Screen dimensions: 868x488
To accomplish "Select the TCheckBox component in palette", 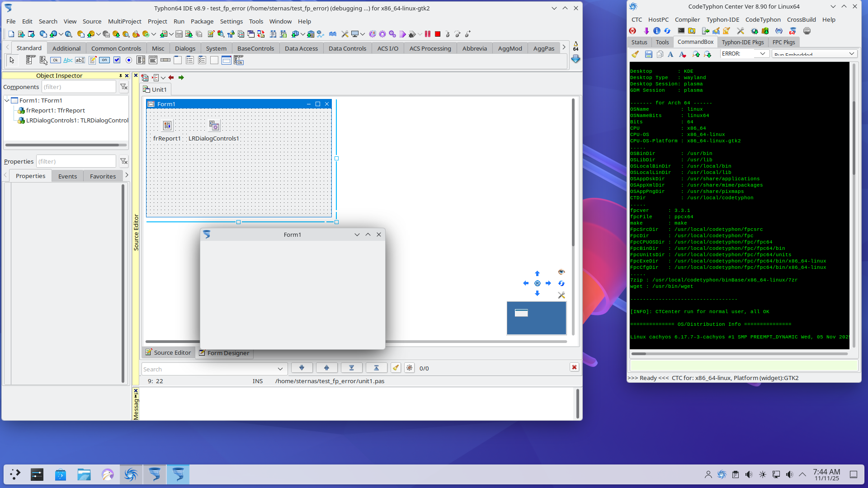I will point(117,60).
